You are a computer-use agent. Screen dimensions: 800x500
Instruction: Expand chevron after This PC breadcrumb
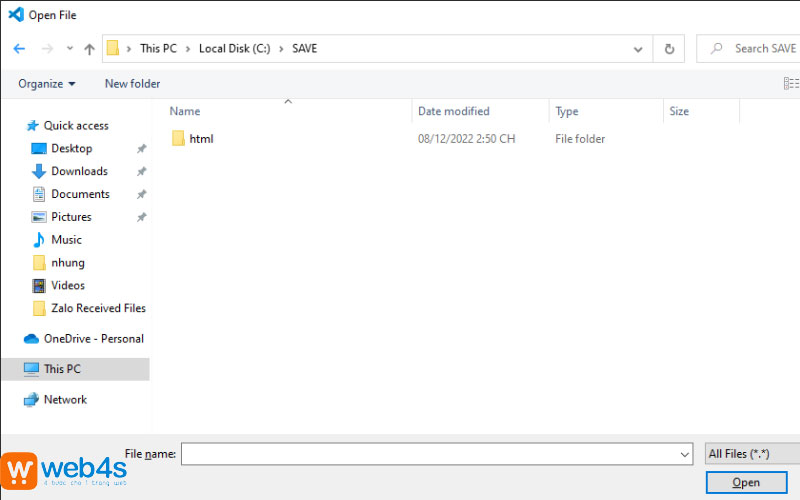pyautogui.click(x=188, y=49)
